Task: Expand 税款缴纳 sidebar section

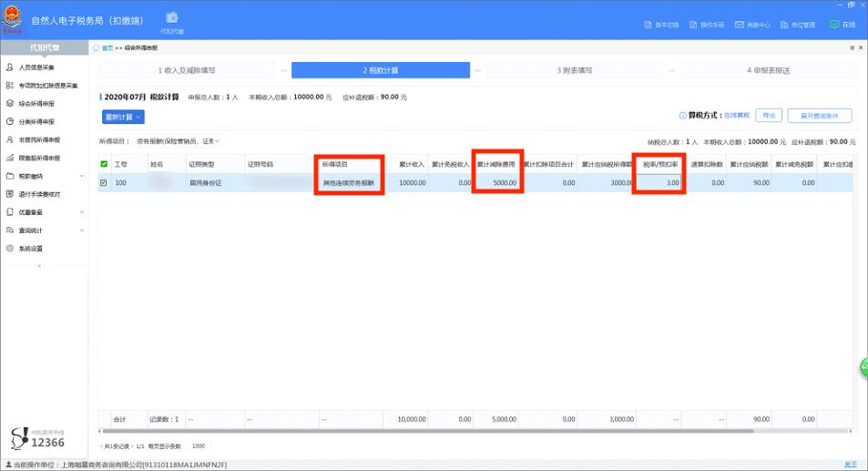Action: click(x=46, y=176)
